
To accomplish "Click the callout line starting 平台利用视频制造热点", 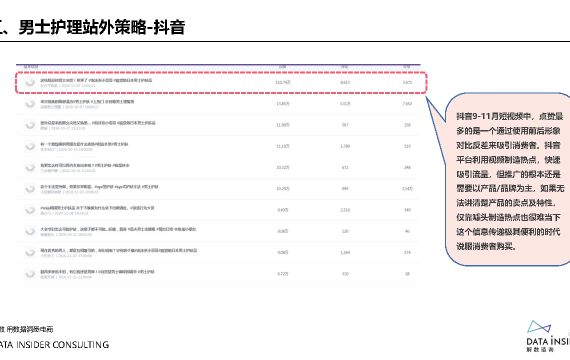I will 508,160.
